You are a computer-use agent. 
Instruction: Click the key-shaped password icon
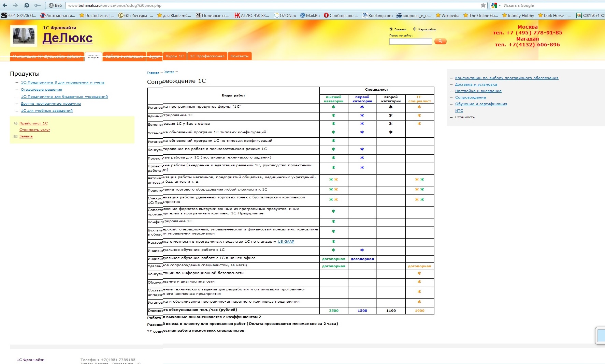tap(38, 5)
